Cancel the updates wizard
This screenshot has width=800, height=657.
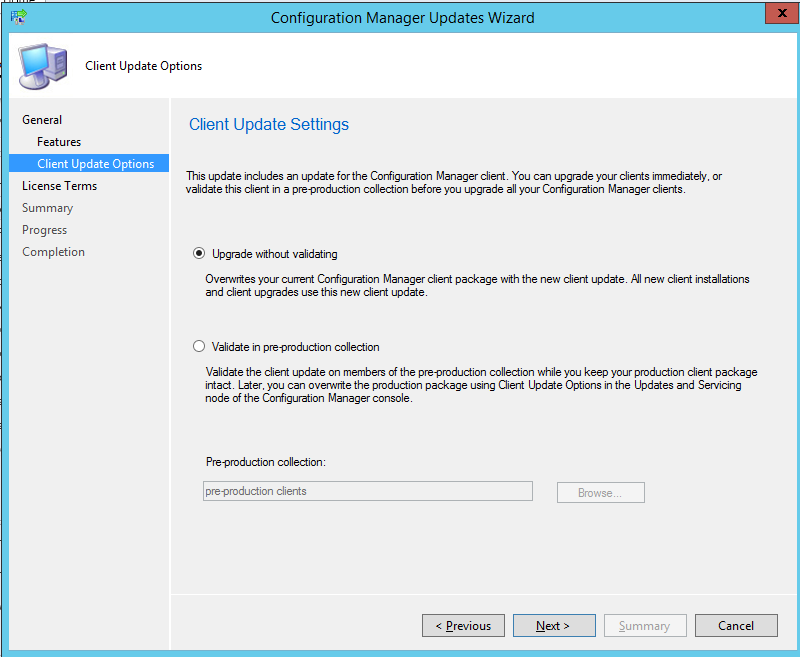[736, 625]
